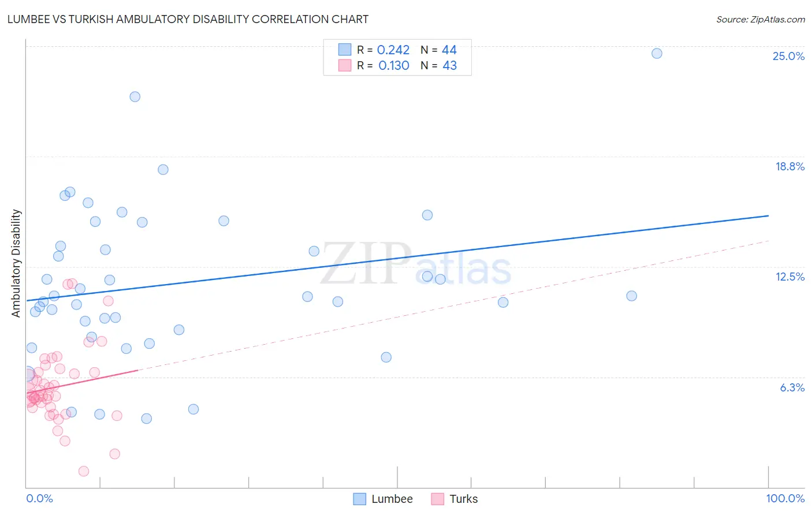Click the blue swatch beside R = 0.242
812x515 pixels.
[345, 50]
